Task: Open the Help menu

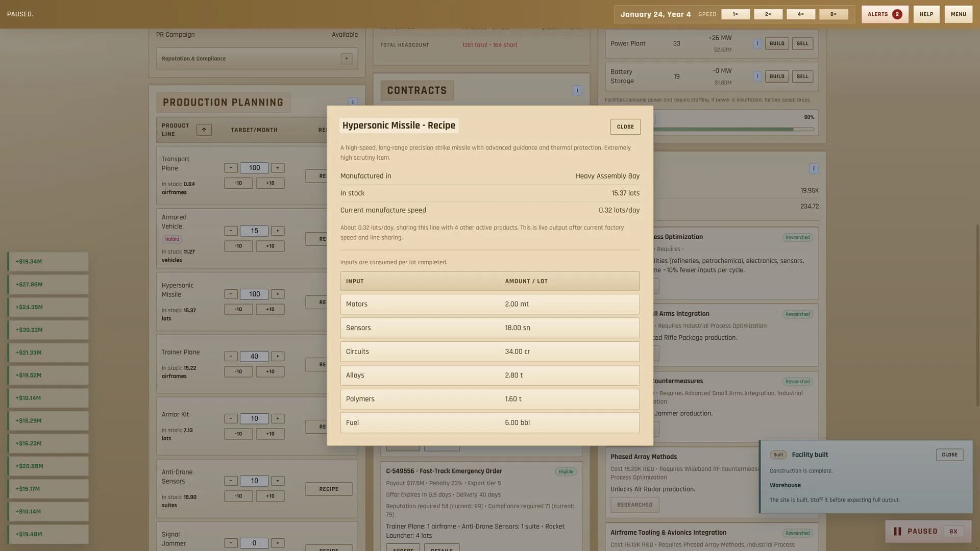Action: (x=926, y=14)
